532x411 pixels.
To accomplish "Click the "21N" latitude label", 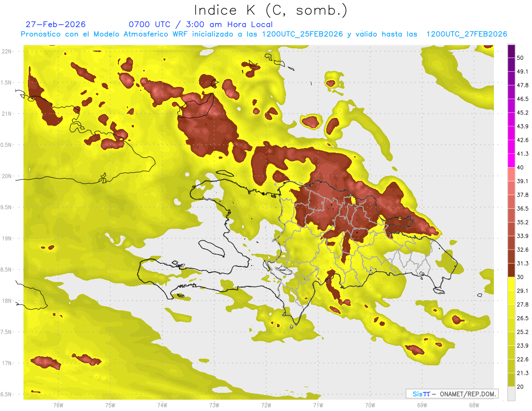I will 7,114.
